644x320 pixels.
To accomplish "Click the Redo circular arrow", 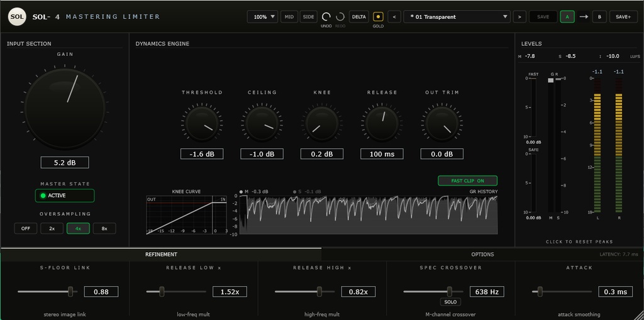I will pyautogui.click(x=340, y=17).
